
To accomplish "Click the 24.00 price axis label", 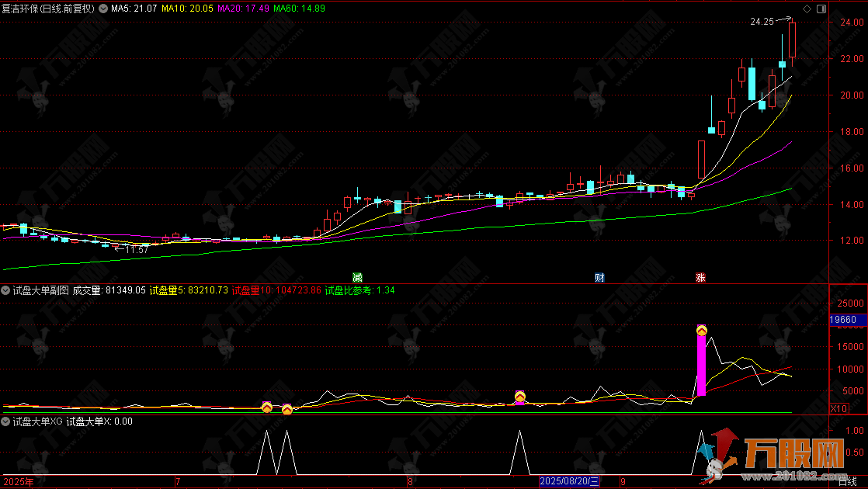I will (x=852, y=23).
